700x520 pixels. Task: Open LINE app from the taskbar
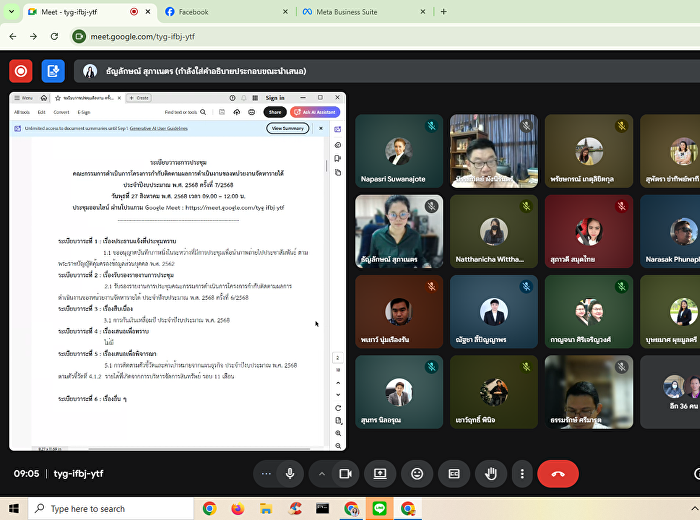click(379, 508)
